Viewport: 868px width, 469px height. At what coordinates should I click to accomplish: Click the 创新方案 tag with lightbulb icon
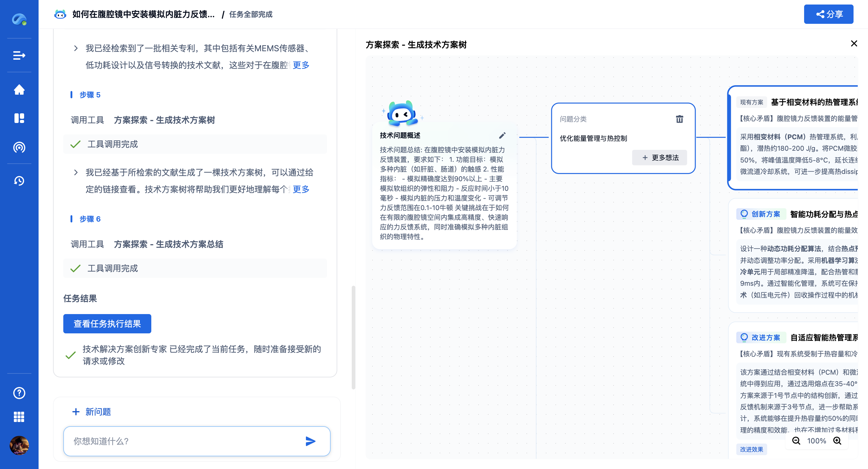(761, 214)
